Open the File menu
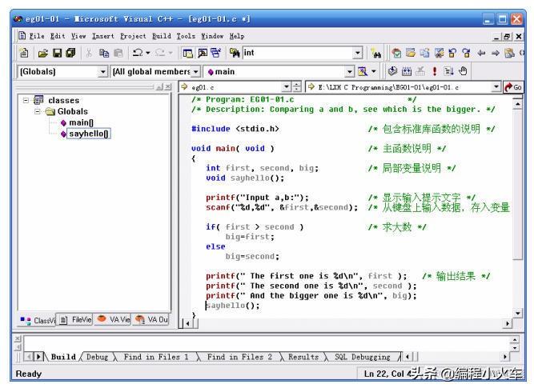This screenshot has width=534, height=392. click(37, 36)
